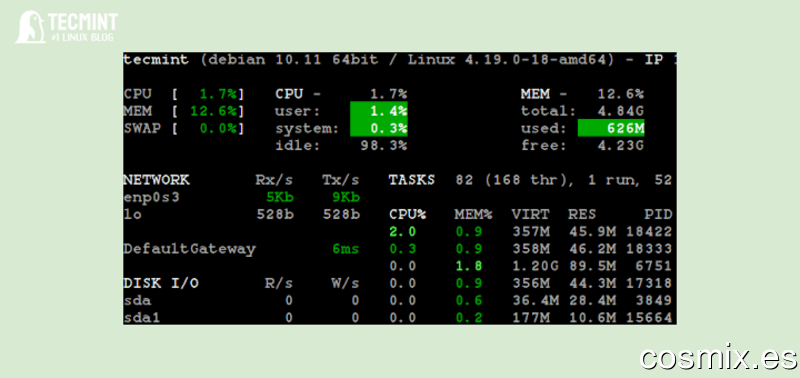Viewport: 800px width, 378px height.
Task: Click the VIRT column header
Action: click(531, 215)
